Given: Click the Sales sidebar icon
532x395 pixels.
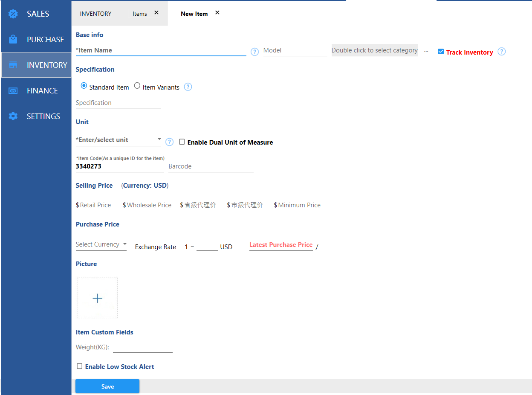Looking at the screenshot, I should tap(13, 14).
